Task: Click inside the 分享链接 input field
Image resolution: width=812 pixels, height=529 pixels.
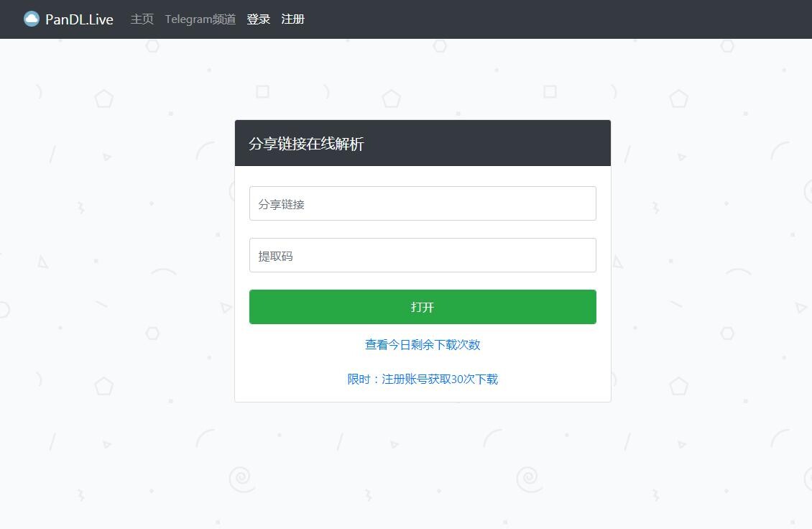Action: point(423,203)
